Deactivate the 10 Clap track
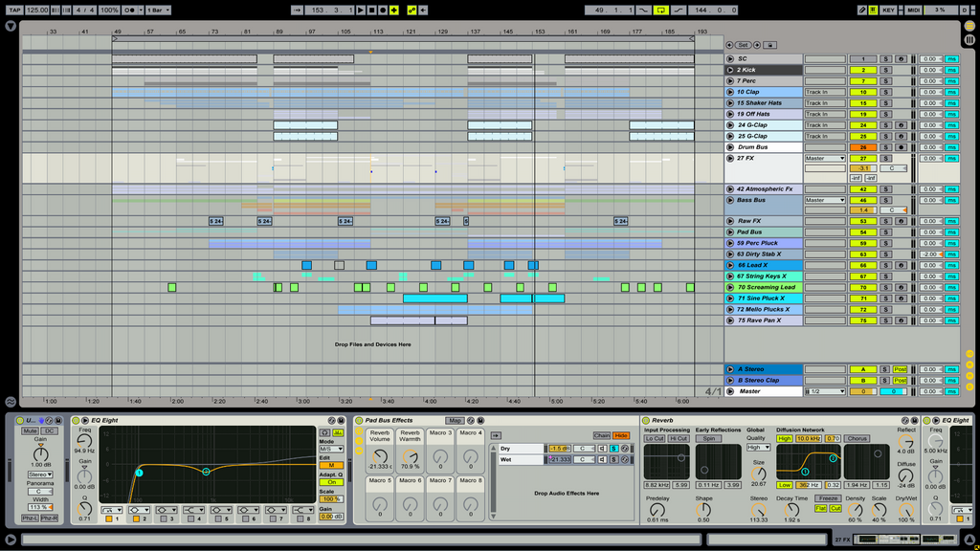This screenshot has height=551, width=980. point(862,92)
